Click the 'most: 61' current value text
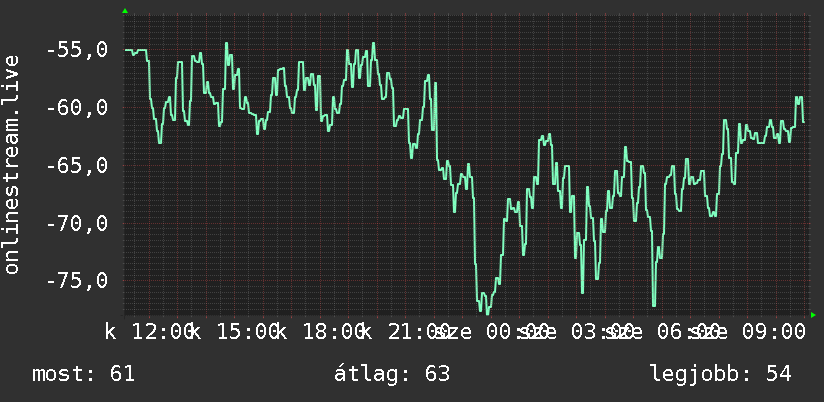This screenshot has height=402, width=824. (84, 374)
